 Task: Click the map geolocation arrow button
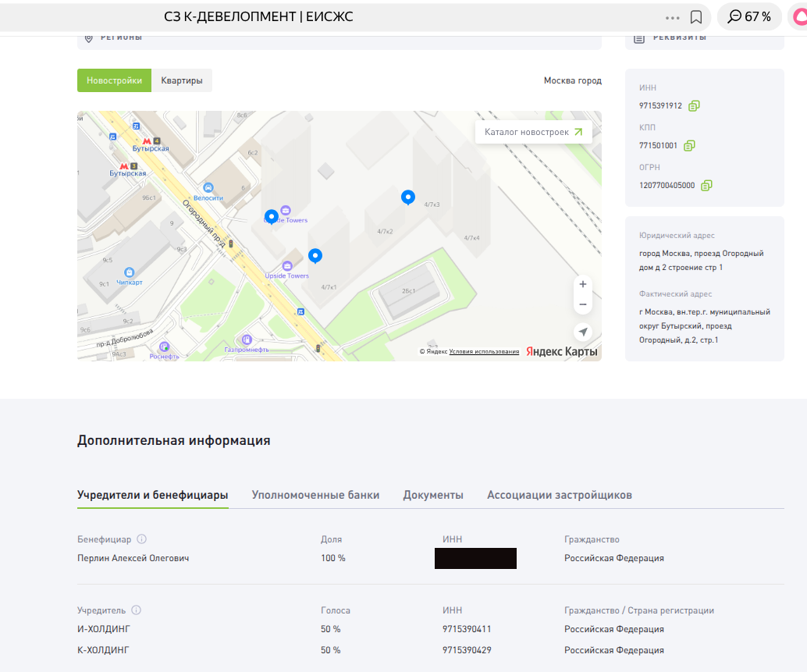(582, 332)
